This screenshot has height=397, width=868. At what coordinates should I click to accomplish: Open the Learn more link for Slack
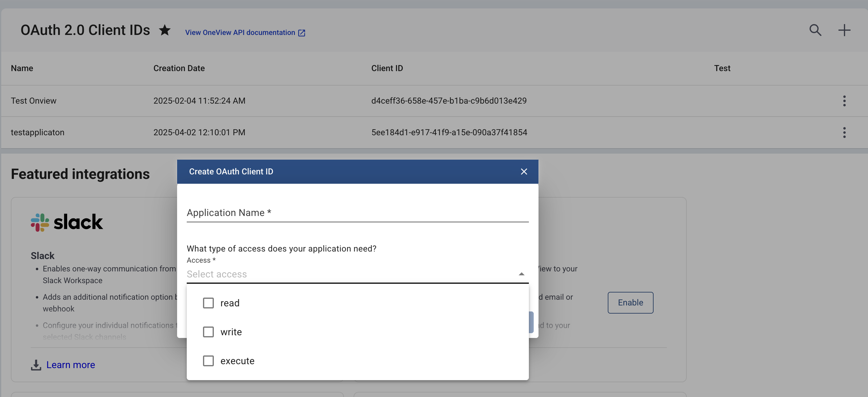(71, 365)
